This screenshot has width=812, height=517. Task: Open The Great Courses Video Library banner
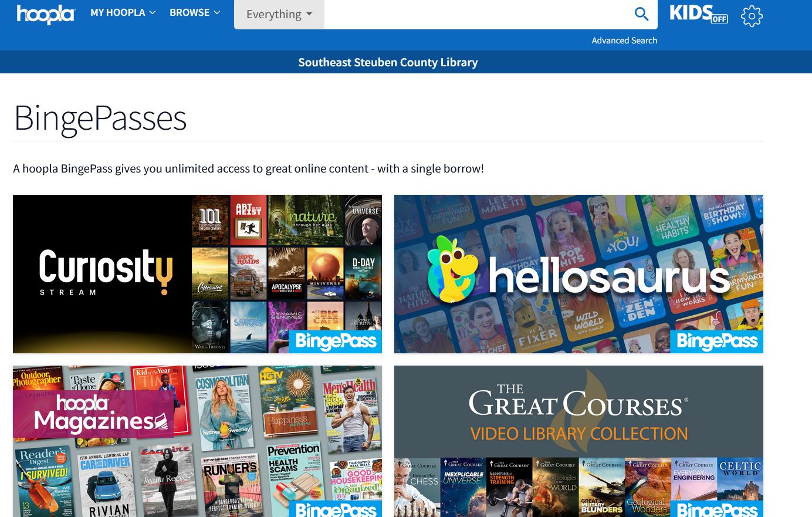pyautogui.click(x=578, y=441)
